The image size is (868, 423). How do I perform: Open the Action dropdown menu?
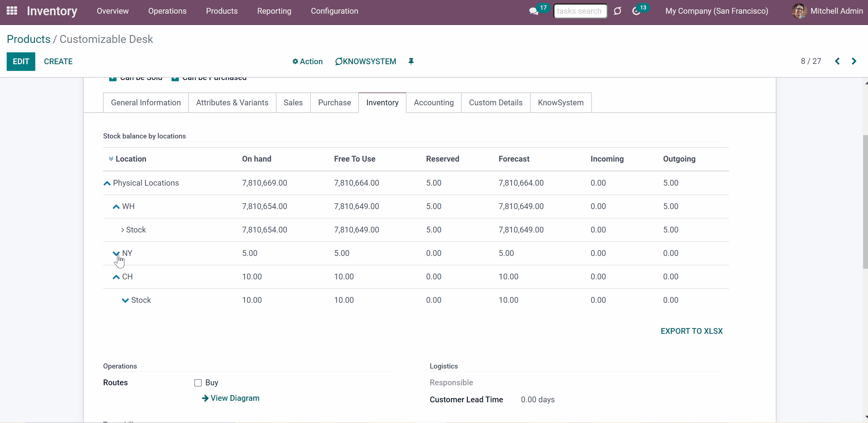coord(307,61)
